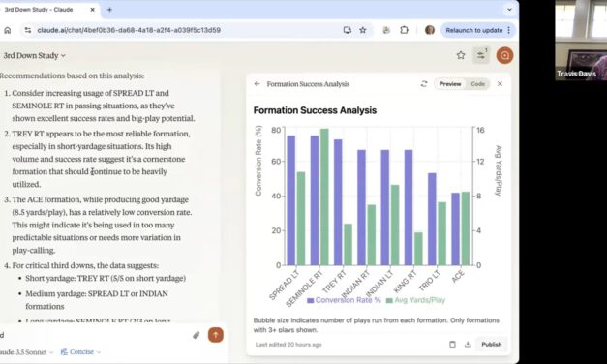Click the TRIO LT axis label
The image size is (607, 364).
(429, 281)
